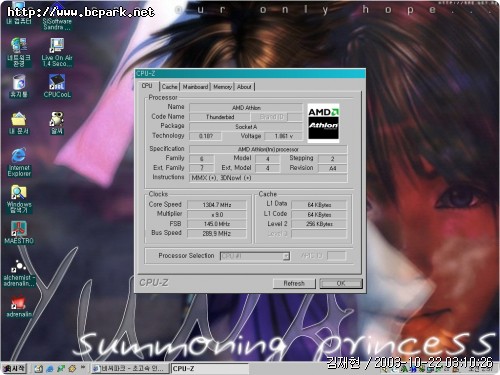The height and width of the screenshot is (375, 500).
Task: Click the Level 2 256 KBytes value
Action: (x=319, y=224)
